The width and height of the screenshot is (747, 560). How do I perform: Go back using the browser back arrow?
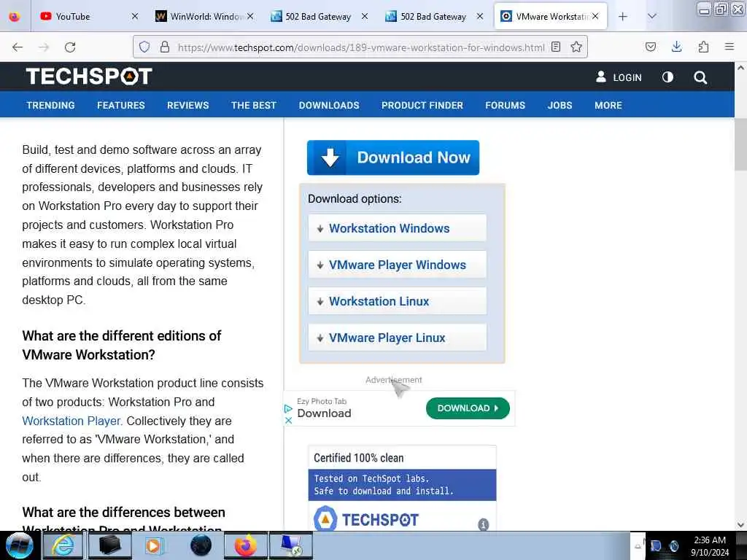[x=18, y=47]
